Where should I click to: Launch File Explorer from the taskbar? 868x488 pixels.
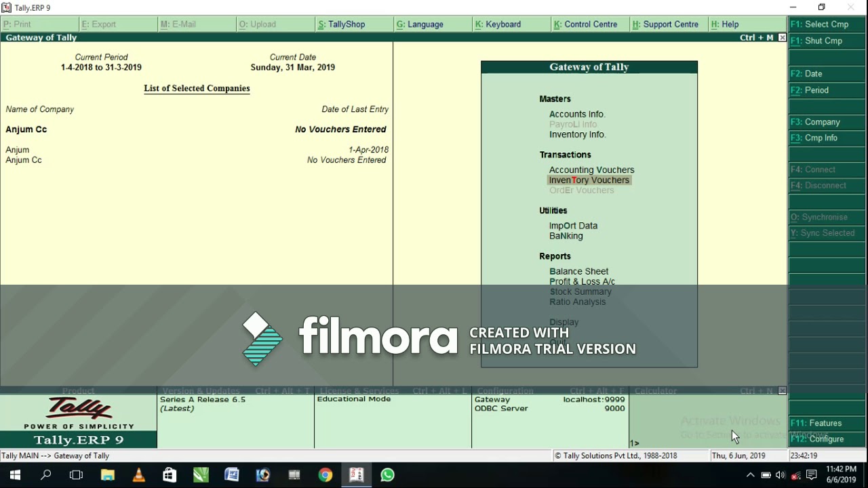(107, 475)
